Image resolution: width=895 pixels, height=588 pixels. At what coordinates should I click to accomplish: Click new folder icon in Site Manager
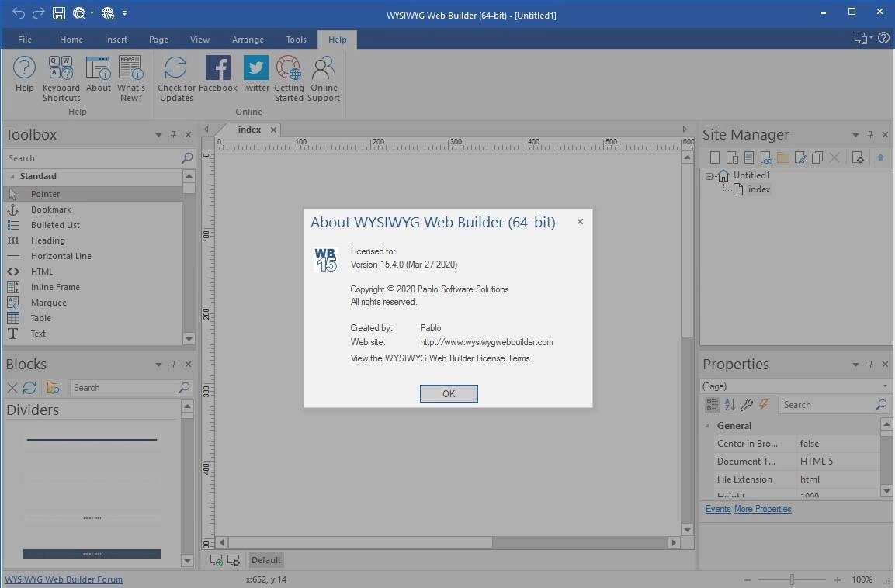coord(783,157)
